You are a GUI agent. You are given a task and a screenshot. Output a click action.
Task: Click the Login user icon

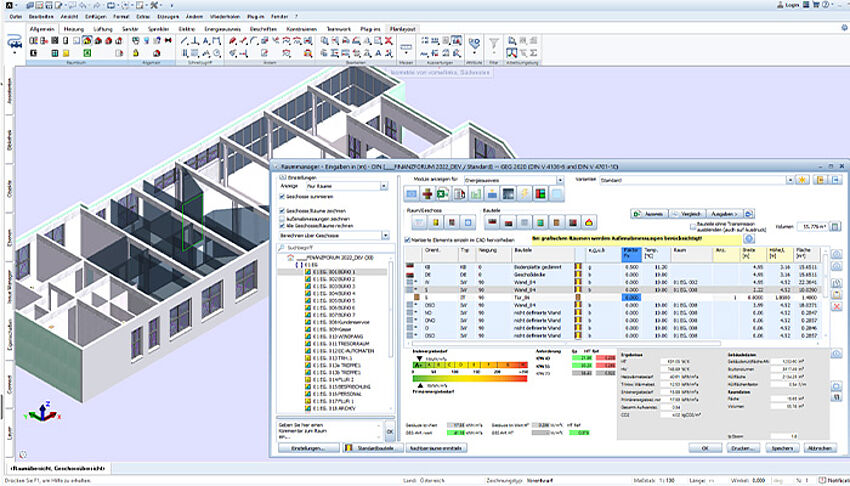pyautogui.click(x=781, y=6)
